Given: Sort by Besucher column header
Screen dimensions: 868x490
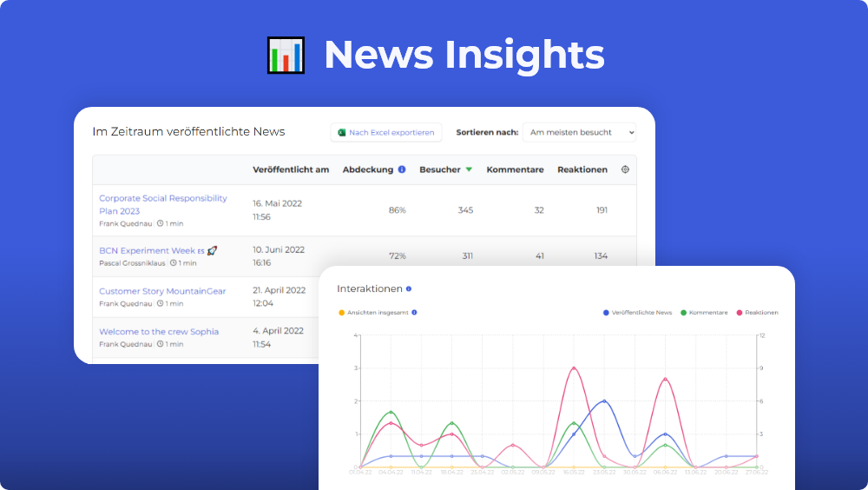Looking at the screenshot, I should tap(439, 169).
